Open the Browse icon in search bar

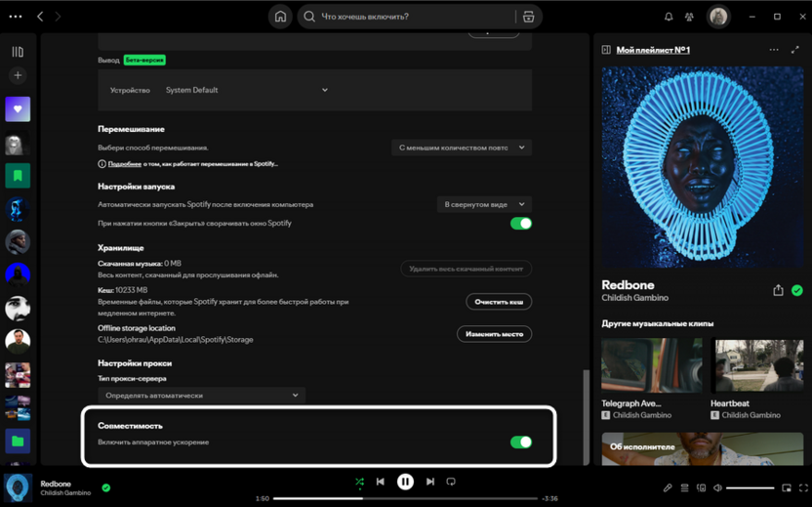(528, 17)
